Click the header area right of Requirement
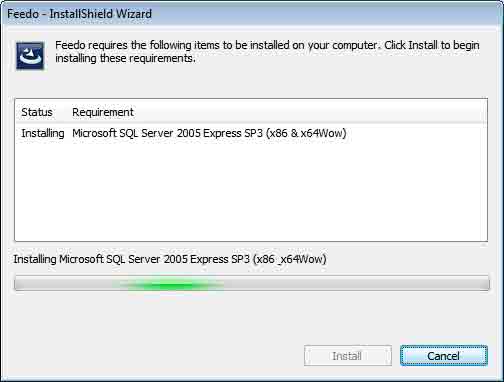504x382 pixels. coord(310,112)
